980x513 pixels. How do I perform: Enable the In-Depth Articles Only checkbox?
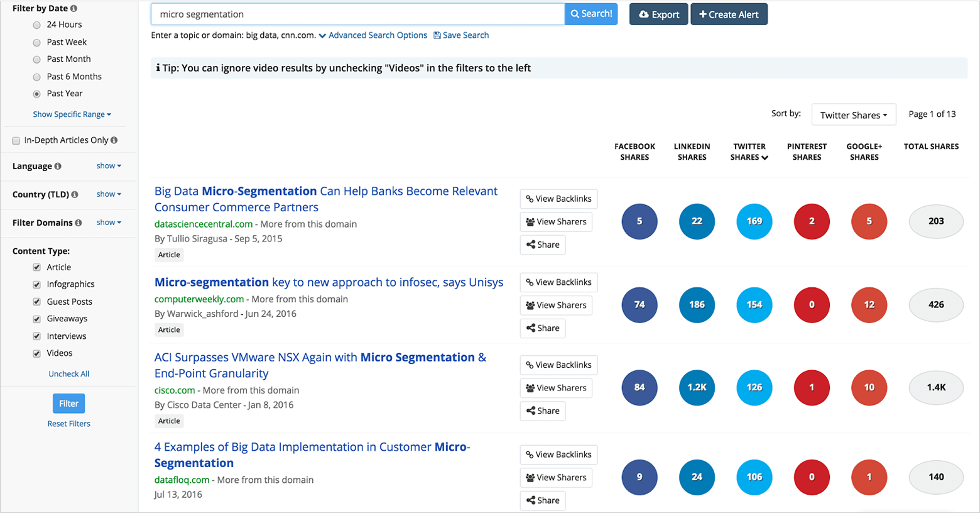[x=16, y=140]
